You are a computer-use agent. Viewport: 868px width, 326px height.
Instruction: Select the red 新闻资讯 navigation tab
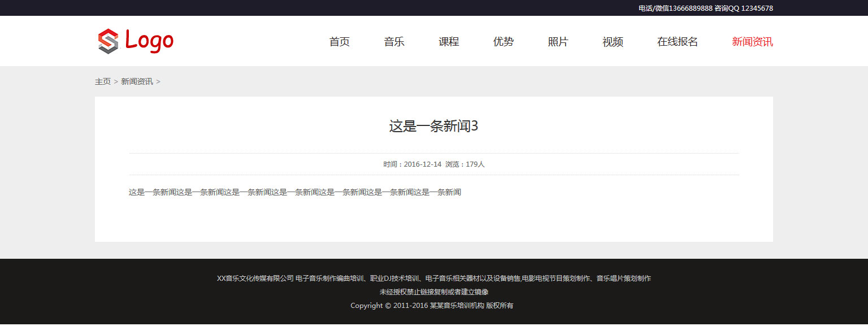pyautogui.click(x=752, y=42)
